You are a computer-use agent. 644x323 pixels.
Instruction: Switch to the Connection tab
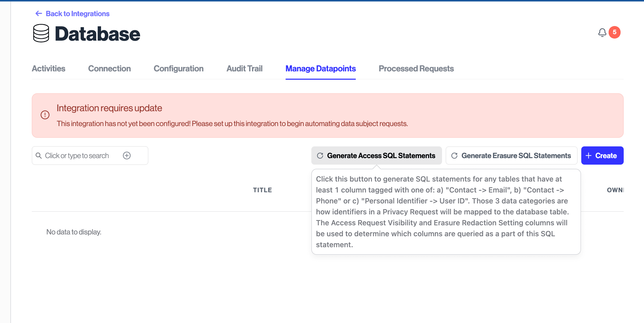click(x=109, y=69)
